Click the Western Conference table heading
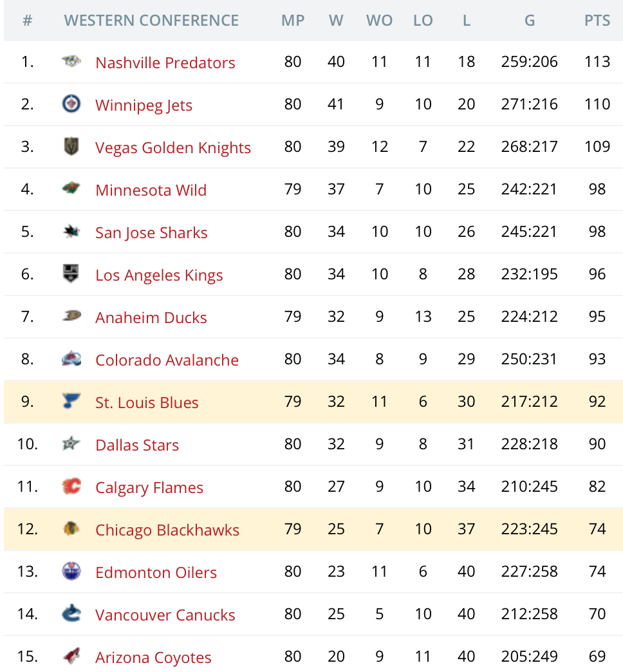The image size is (623, 672). [151, 21]
